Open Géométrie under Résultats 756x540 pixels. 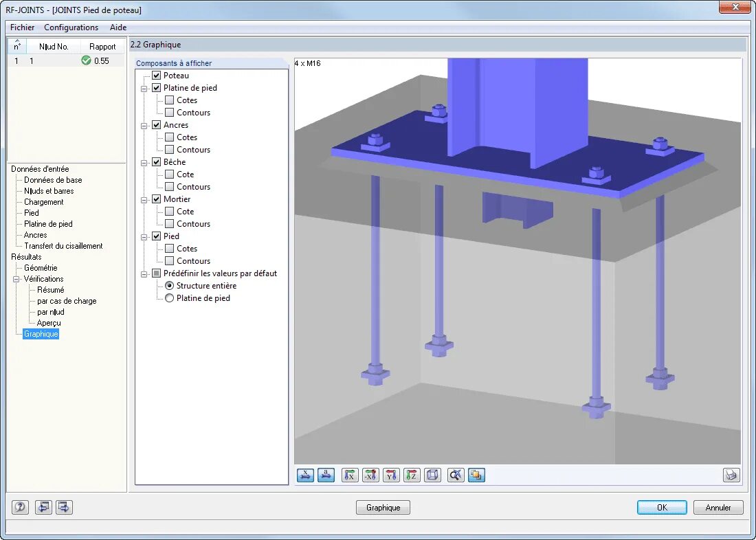coord(41,267)
